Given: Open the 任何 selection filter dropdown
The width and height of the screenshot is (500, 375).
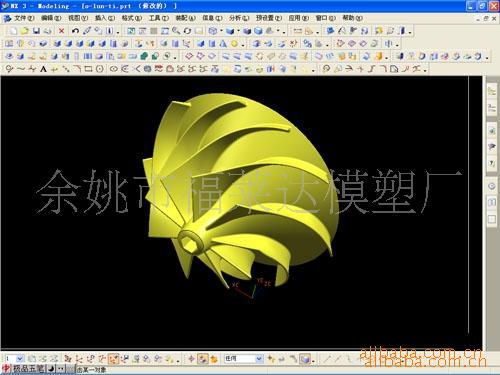Looking at the screenshot, I should tap(244, 359).
